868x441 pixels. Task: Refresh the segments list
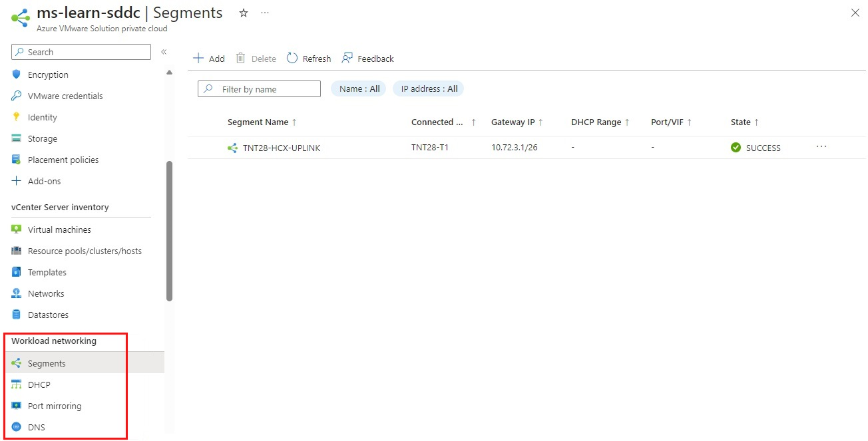tap(309, 59)
